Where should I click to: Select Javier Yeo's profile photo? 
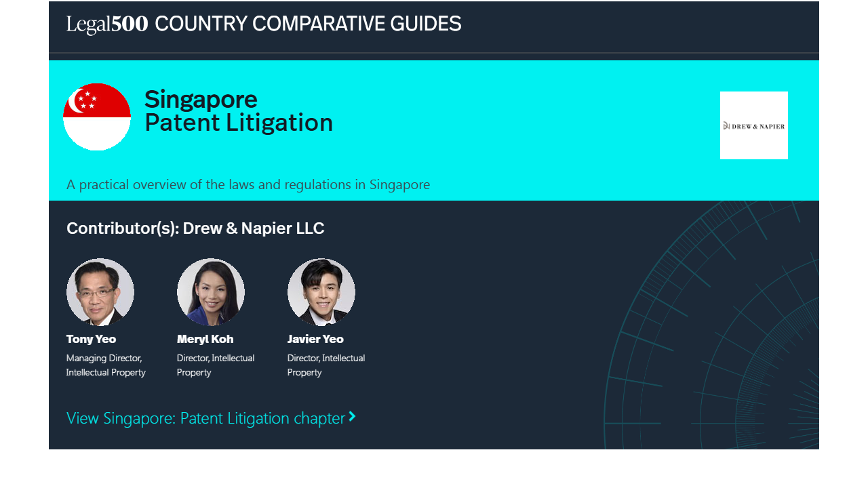321,292
